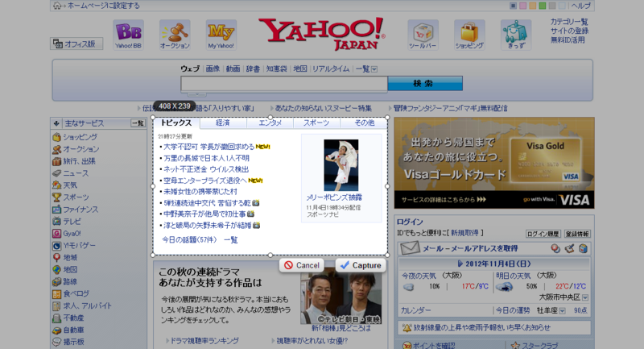
Task: Click the small expander tab below the search box
Action: (x=197, y=94)
